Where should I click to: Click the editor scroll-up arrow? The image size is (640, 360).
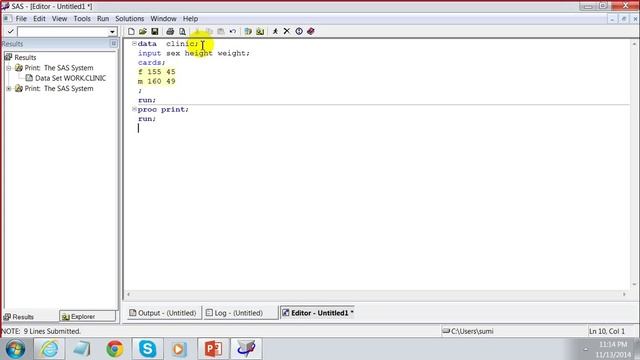pos(634,44)
